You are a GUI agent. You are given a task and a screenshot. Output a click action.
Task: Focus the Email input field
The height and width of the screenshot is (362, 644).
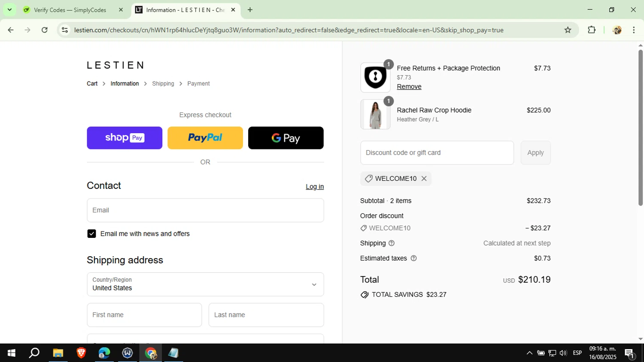205,210
